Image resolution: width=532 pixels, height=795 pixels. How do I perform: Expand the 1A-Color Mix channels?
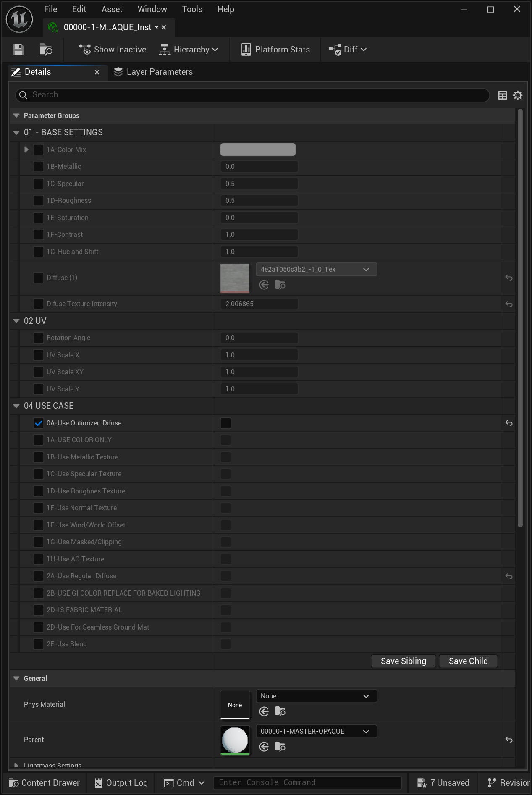tap(26, 150)
